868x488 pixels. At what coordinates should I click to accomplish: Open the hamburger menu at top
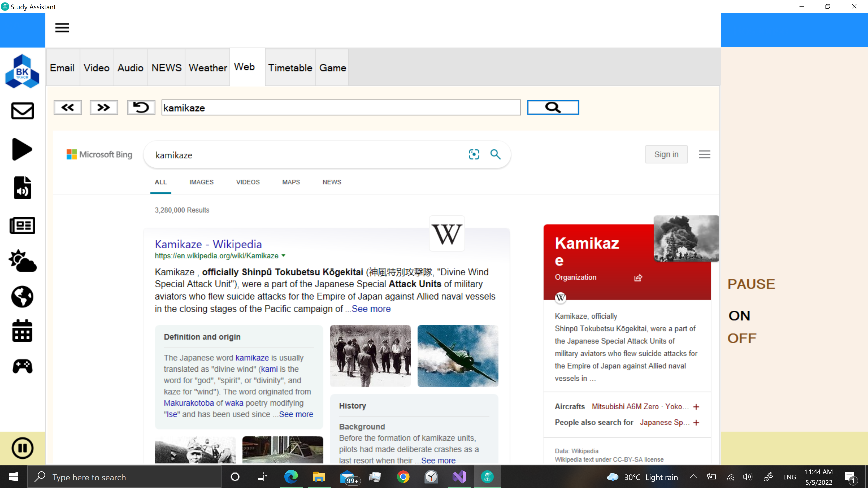coord(62,28)
